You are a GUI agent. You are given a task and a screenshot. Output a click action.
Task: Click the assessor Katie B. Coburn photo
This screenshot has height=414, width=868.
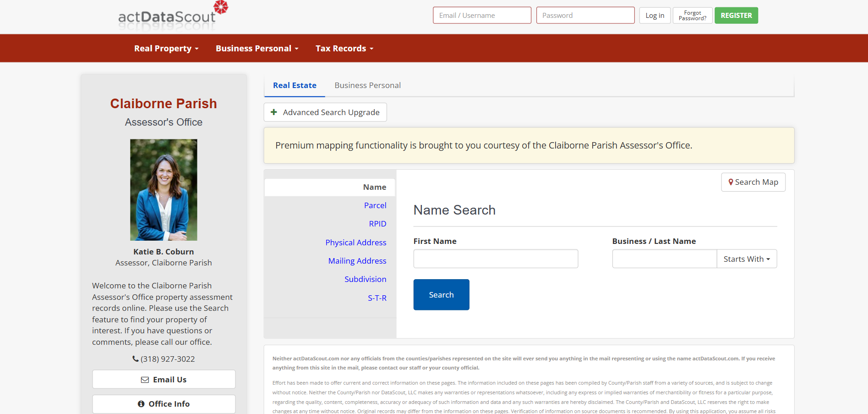pyautogui.click(x=164, y=190)
